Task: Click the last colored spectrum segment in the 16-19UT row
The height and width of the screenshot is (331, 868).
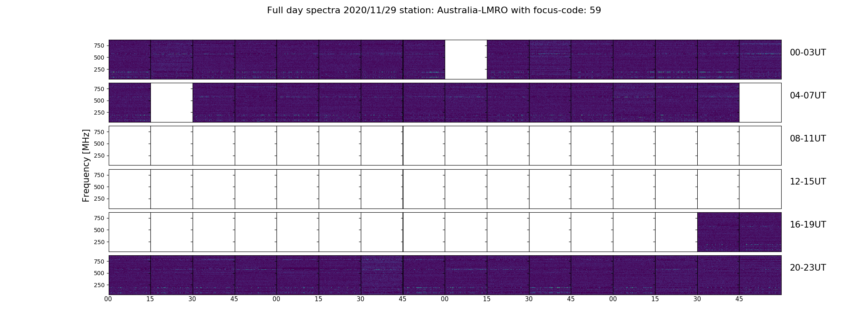Action: (x=760, y=232)
